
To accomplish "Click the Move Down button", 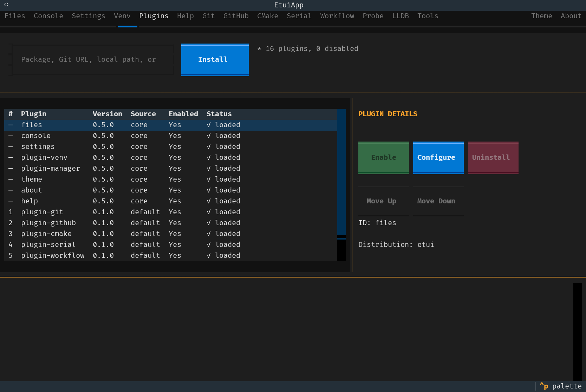I will coord(438,201).
